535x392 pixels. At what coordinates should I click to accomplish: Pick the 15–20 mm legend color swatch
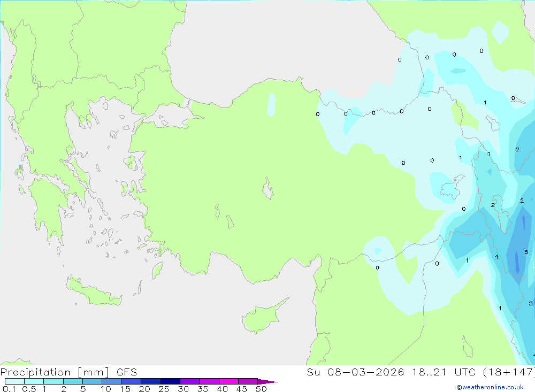coord(132,381)
